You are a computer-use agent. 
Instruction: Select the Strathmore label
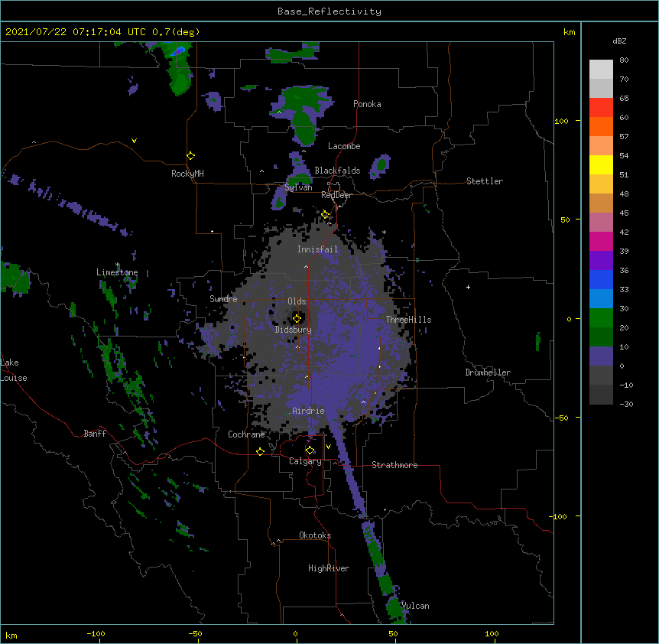pos(394,465)
